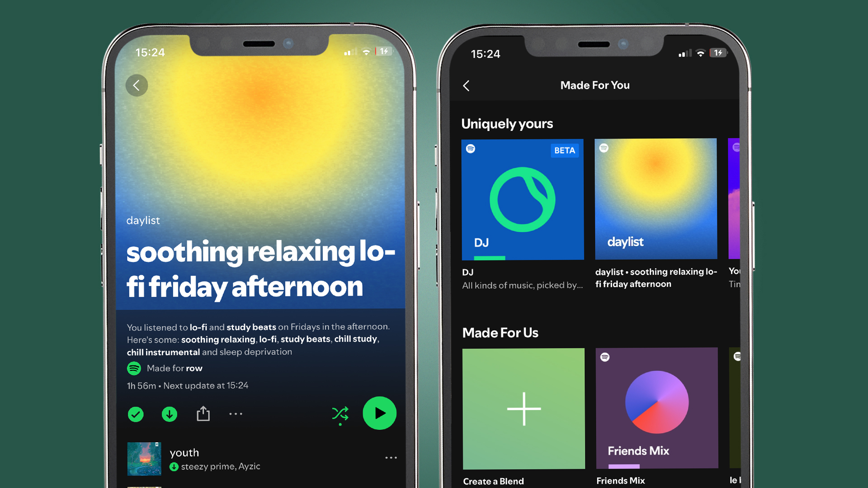Tap the Spotify shuffle icon
This screenshot has width=868, height=488.
340,413
